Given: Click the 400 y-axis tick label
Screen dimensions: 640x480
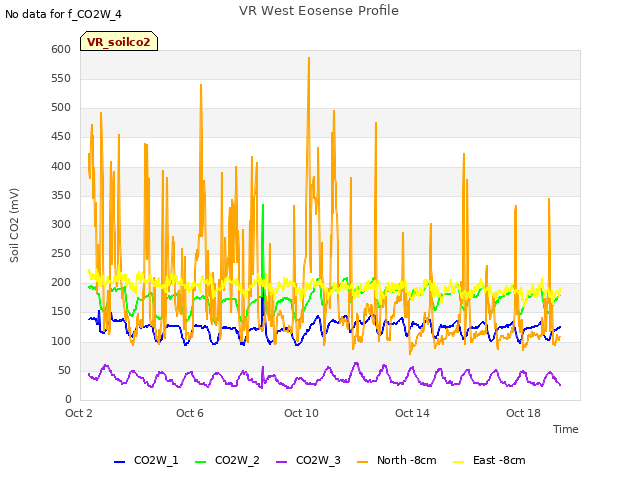Looking at the screenshot, I should coord(61,166).
